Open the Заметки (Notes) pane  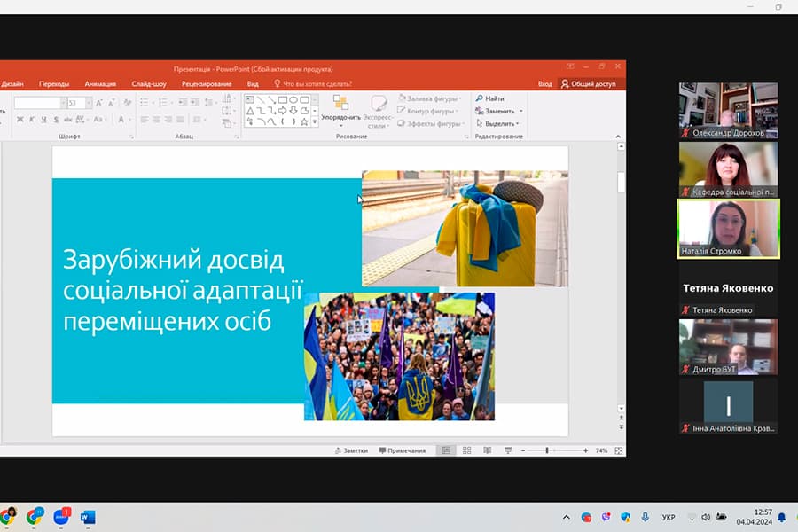tap(354, 450)
